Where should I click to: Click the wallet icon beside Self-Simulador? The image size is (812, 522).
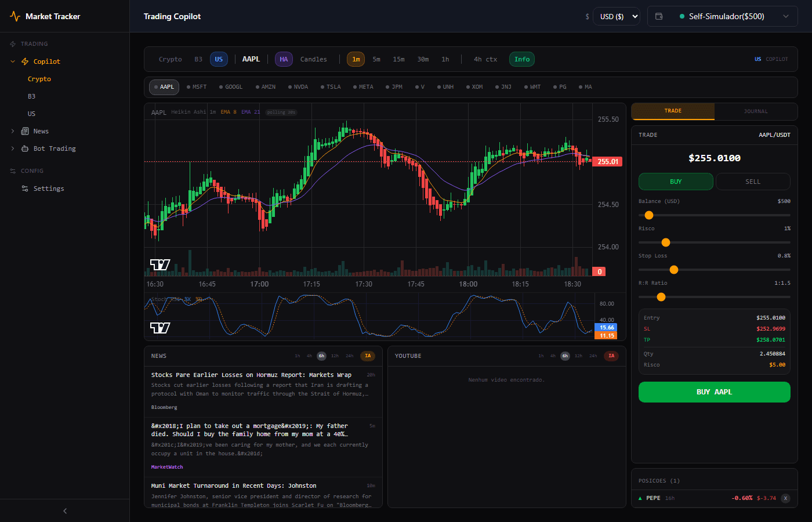(x=659, y=16)
